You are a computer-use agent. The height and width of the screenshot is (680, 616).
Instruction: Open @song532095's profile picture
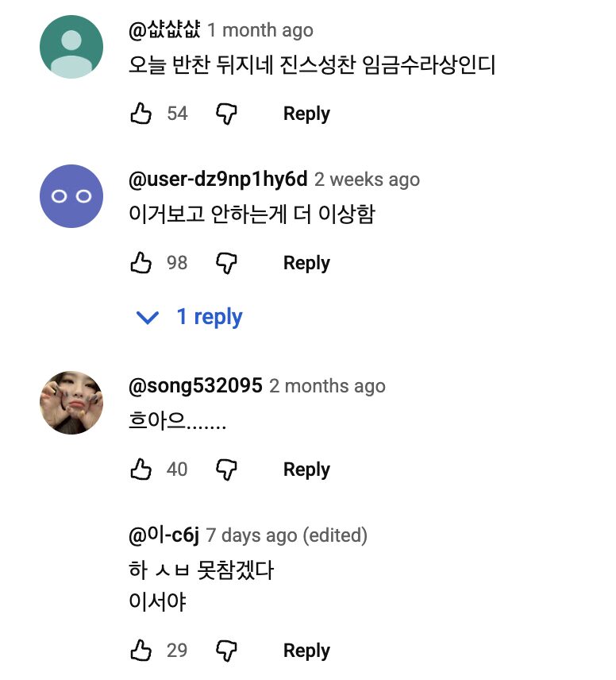(71, 403)
